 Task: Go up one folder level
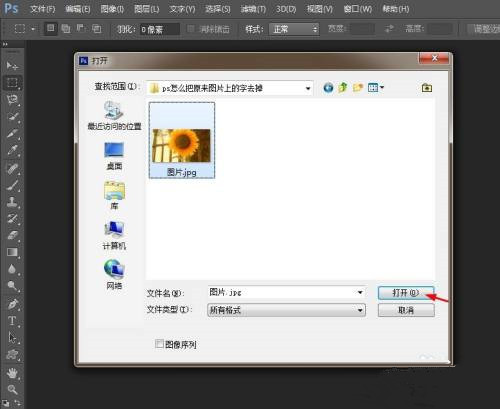point(343,88)
